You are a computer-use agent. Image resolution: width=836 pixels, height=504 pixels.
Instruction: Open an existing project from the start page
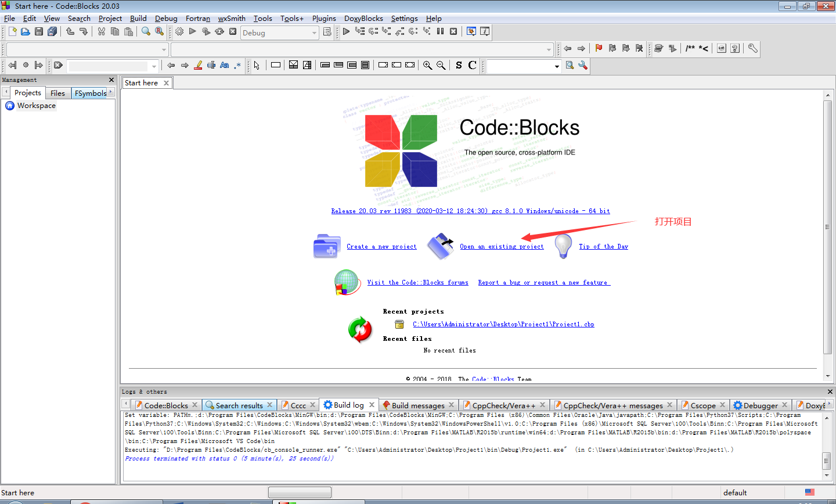(502, 246)
